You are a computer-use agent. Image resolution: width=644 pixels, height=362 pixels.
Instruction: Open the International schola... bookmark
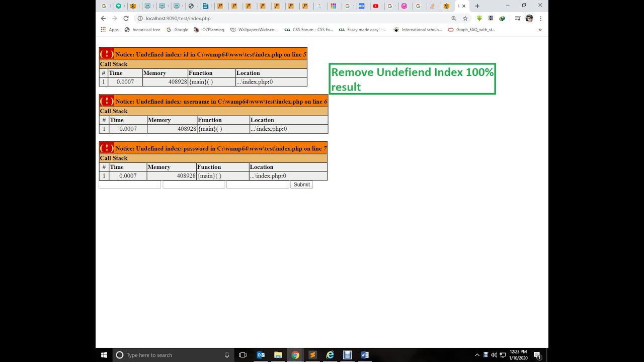tap(418, 30)
